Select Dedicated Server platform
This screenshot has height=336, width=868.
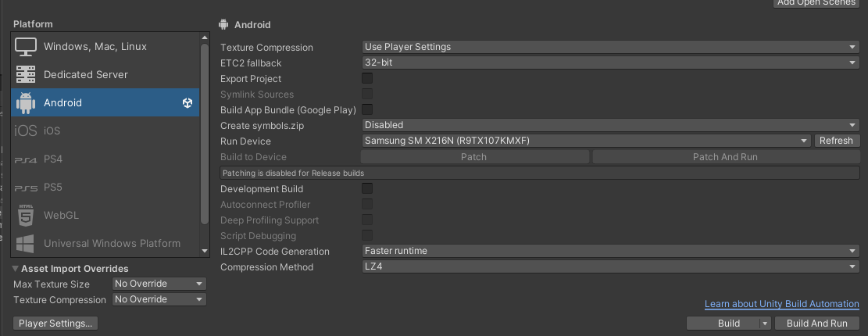(105, 75)
